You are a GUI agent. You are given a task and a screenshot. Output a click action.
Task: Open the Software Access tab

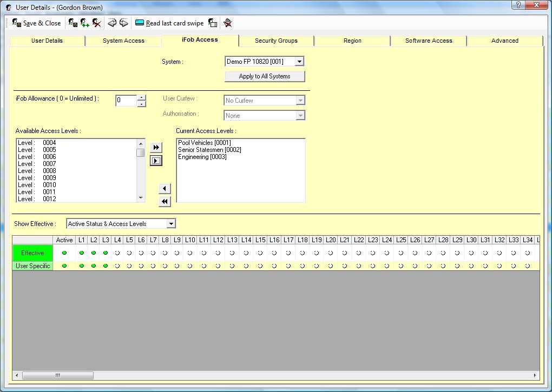(429, 41)
